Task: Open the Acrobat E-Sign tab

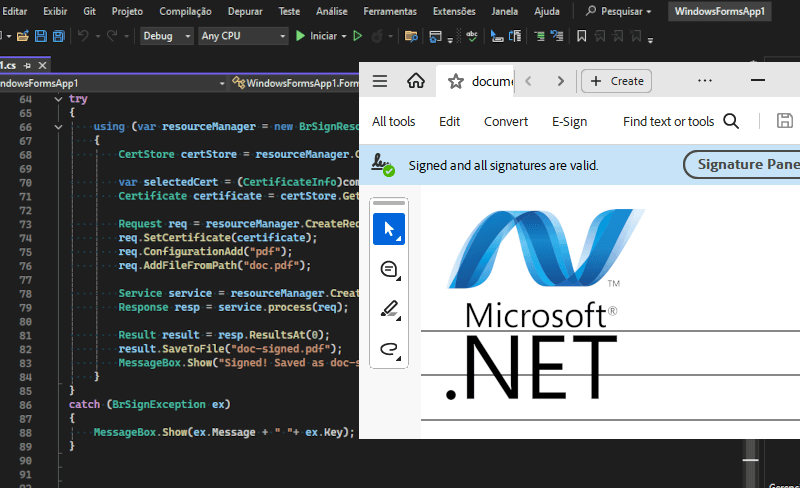Action: [569, 121]
